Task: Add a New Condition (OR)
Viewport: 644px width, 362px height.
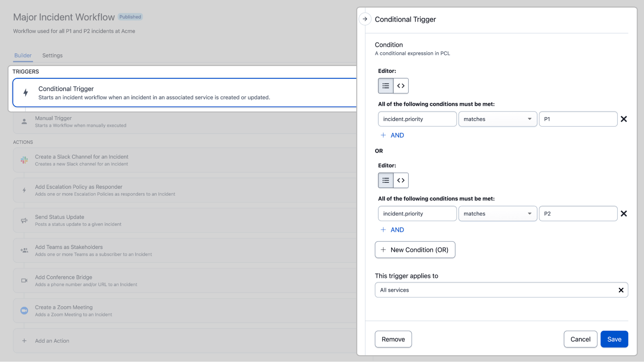Action: pos(415,249)
